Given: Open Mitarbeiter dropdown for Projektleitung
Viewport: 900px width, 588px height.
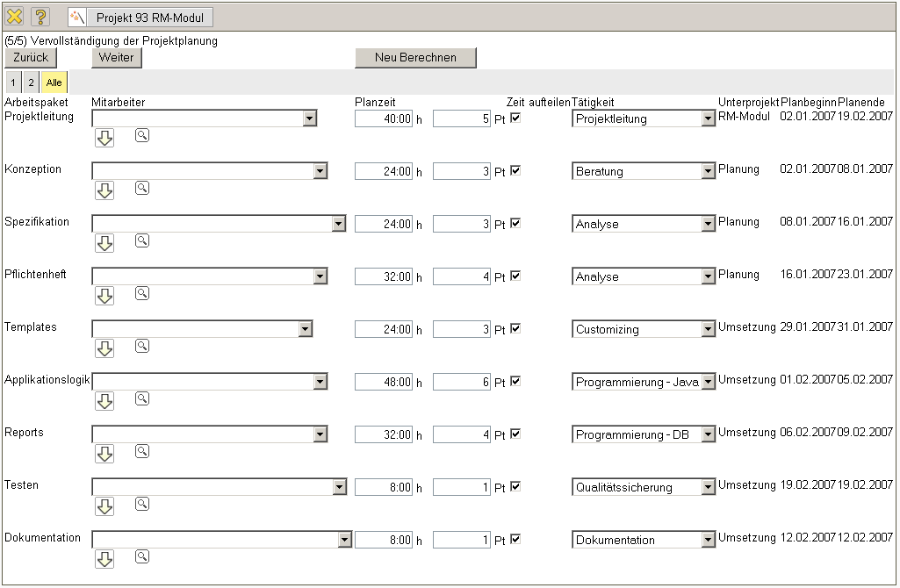Looking at the screenshot, I should [309, 119].
